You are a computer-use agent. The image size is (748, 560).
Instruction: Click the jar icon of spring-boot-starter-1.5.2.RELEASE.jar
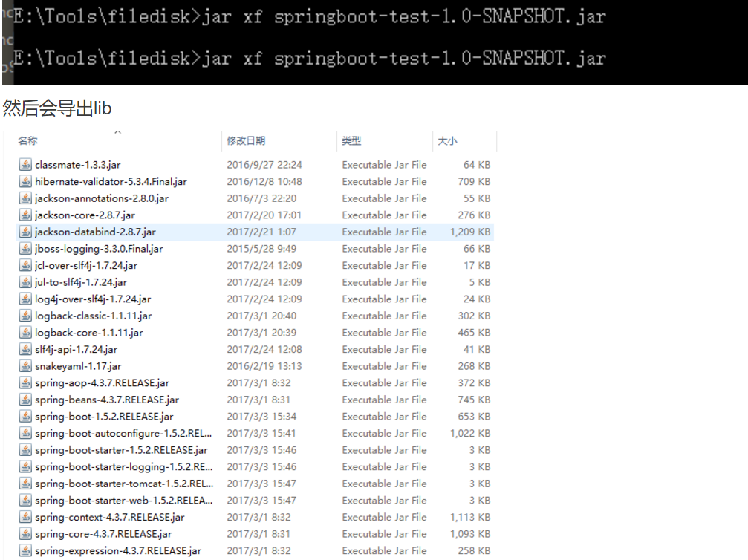(25, 450)
